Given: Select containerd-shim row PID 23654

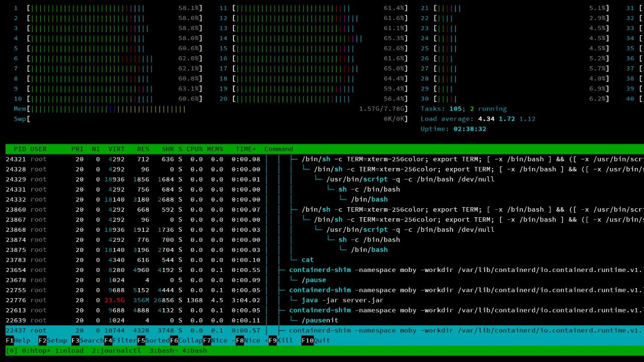Looking at the screenshot, I should coord(325,270).
